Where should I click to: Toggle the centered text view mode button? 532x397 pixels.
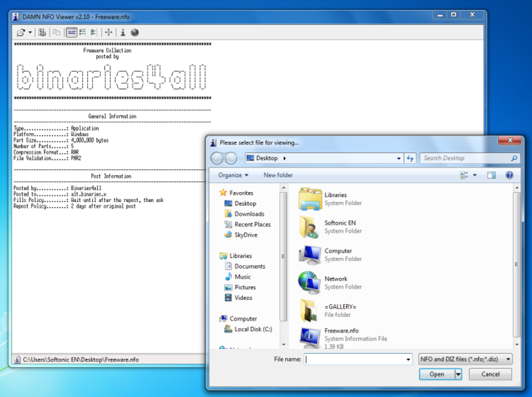pyautogui.click(x=71, y=32)
